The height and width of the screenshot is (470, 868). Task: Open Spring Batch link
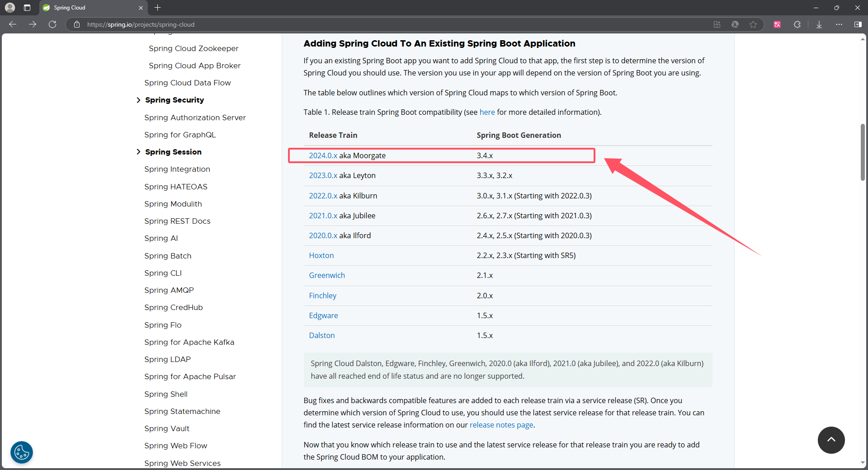pos(168,256)
